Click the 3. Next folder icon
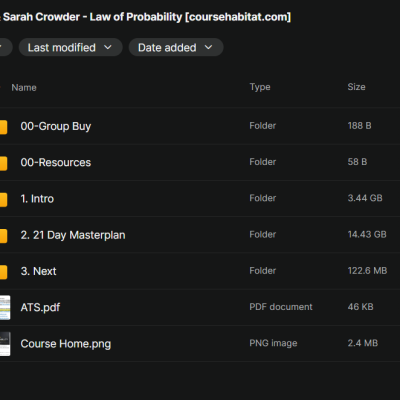Image resolution: width=400 pixels, height=400 pixels. coord(3,272)
